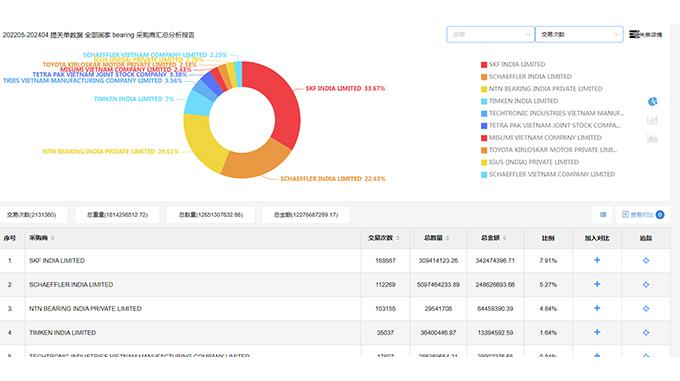Add SKF INDIA LIMITED to comparison
The width and height of the screenshot is (680, 381).
point(597,260)
